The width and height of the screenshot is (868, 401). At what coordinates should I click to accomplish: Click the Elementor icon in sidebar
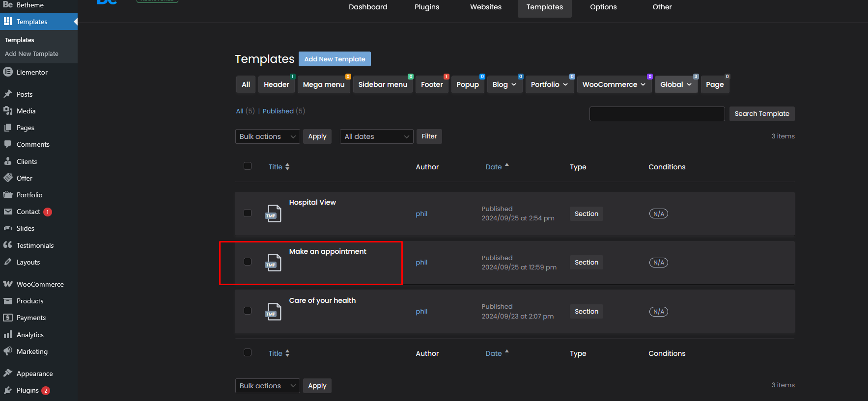pos(8,72)
